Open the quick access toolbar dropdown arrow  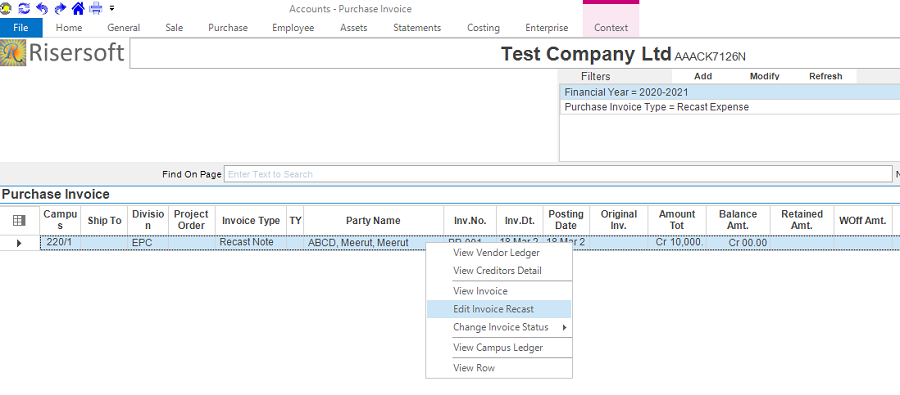(x=111, y=8)
